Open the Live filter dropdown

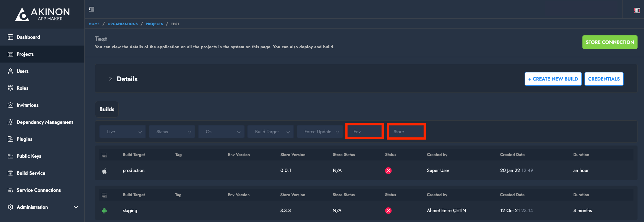(x=122, y=132)
